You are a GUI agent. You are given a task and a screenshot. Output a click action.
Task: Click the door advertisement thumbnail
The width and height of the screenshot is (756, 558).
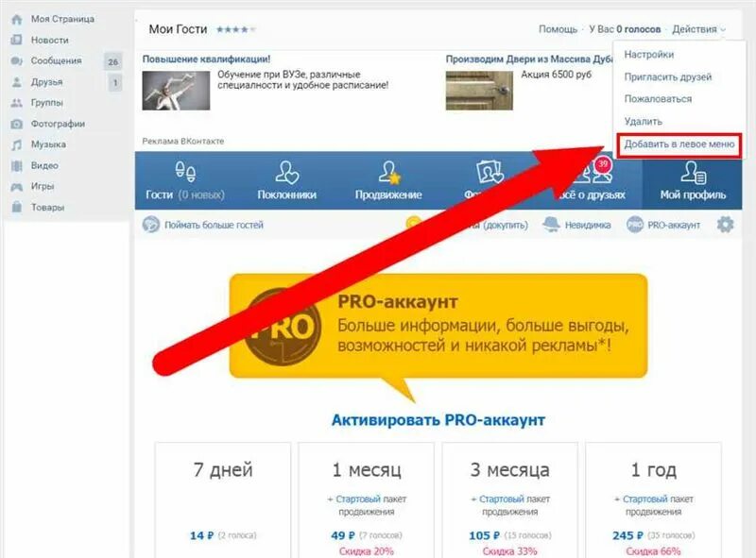[x=479, y=91]
